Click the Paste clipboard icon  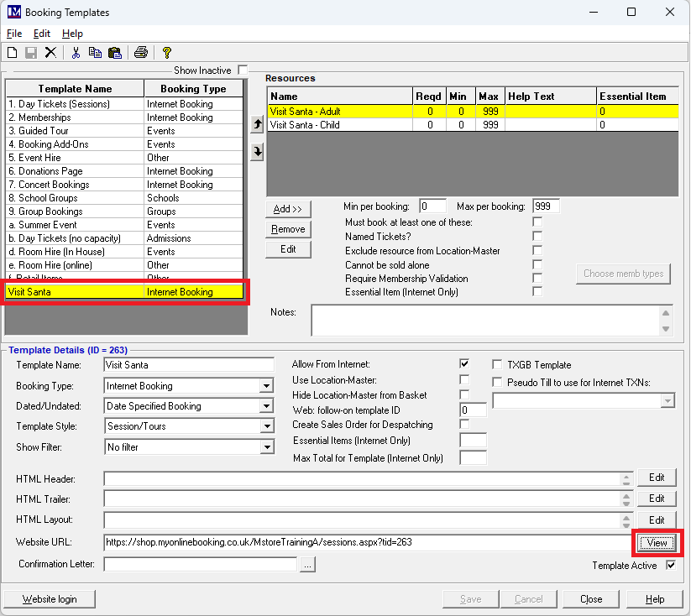coord(114,52)
